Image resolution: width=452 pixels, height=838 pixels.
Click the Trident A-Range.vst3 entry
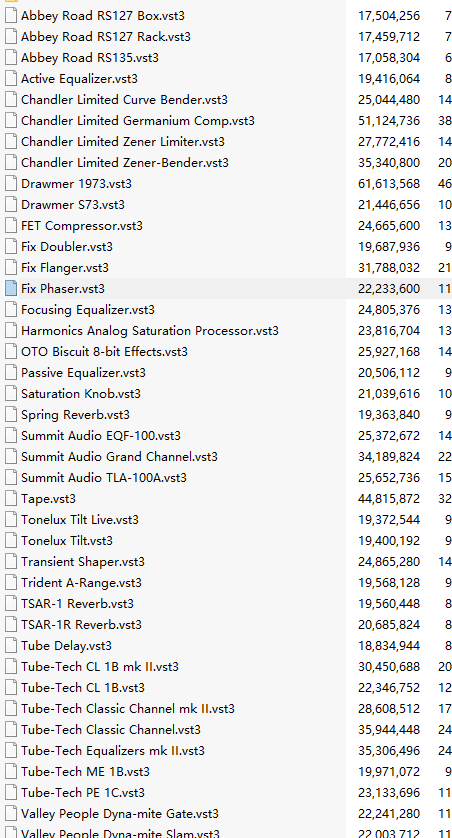tap(81, 583)
